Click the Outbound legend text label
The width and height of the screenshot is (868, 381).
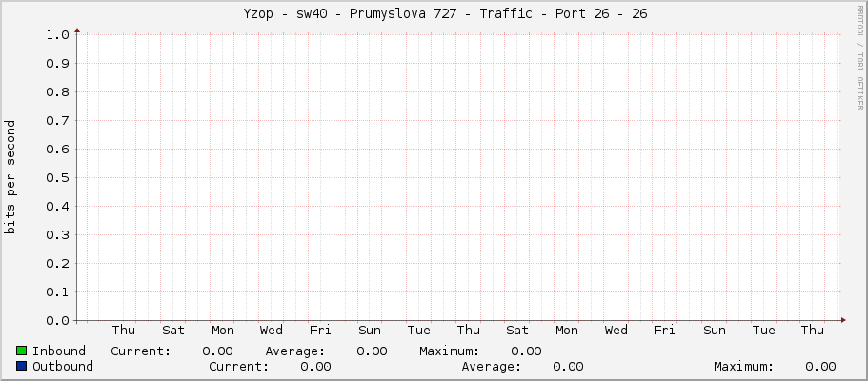point(63,367)
